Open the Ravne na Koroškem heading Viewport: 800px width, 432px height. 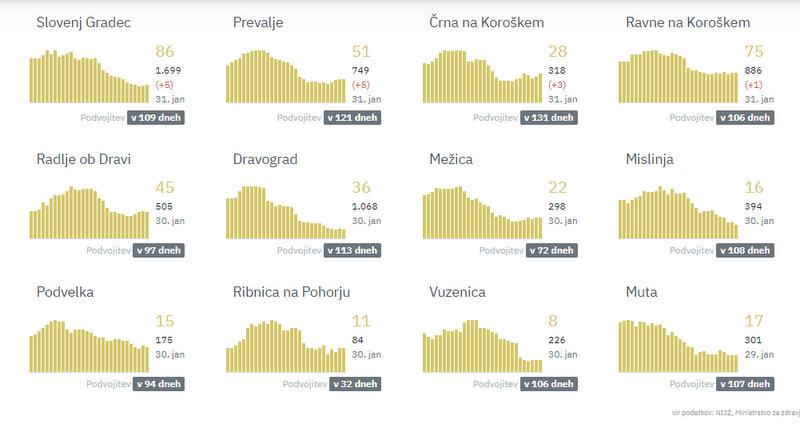(686, 22)
